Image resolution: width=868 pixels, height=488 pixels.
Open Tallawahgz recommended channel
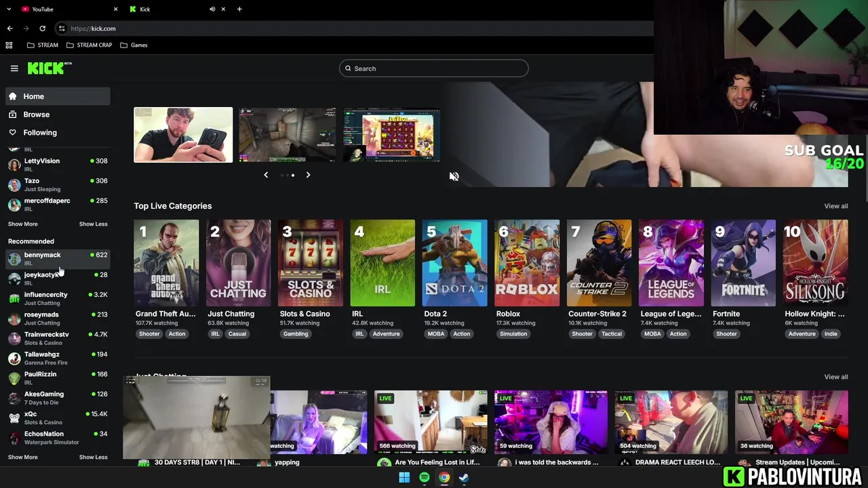(x=58, y=358)
